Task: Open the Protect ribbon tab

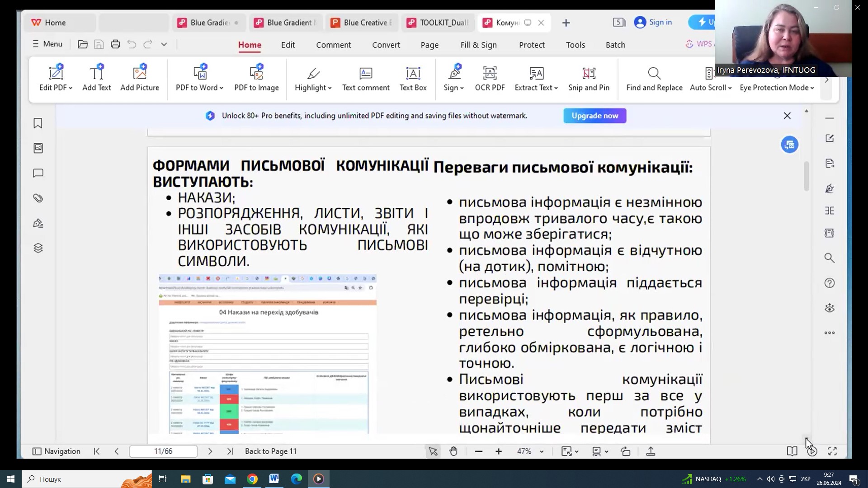Action: tap(532, 45)
